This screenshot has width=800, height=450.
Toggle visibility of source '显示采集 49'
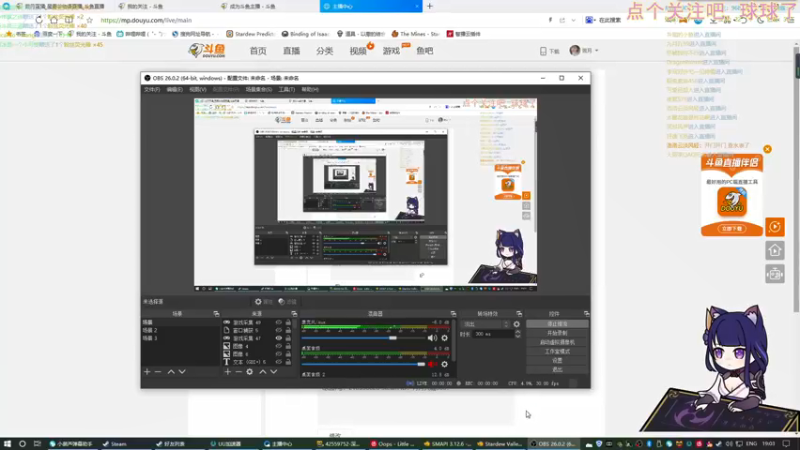279,322
